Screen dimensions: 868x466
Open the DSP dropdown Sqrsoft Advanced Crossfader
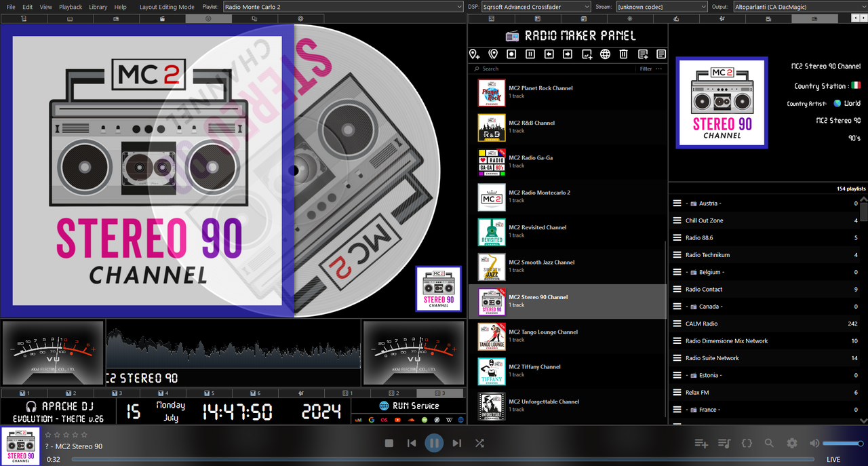coord(536,7)
